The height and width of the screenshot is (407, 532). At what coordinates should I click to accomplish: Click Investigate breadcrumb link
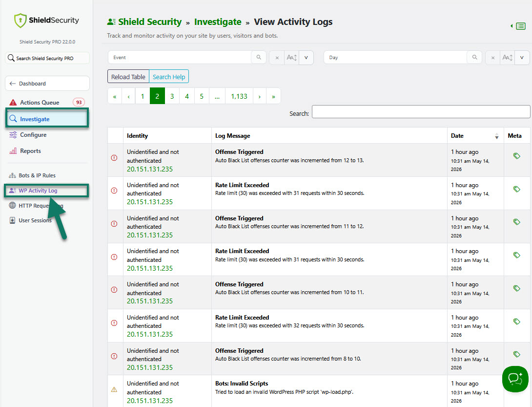coord(218,22)
